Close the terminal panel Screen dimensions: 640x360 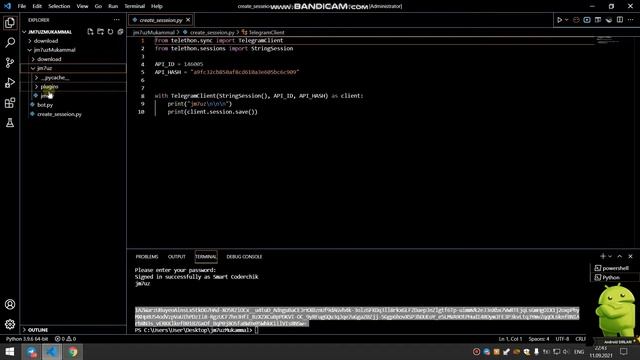(630, 256)
